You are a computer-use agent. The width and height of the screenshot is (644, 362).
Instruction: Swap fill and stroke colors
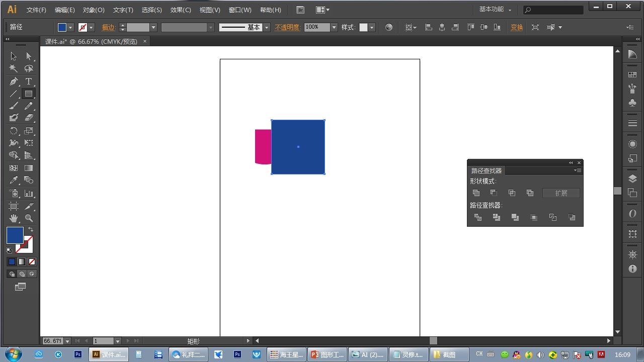[x=31, y=229]
